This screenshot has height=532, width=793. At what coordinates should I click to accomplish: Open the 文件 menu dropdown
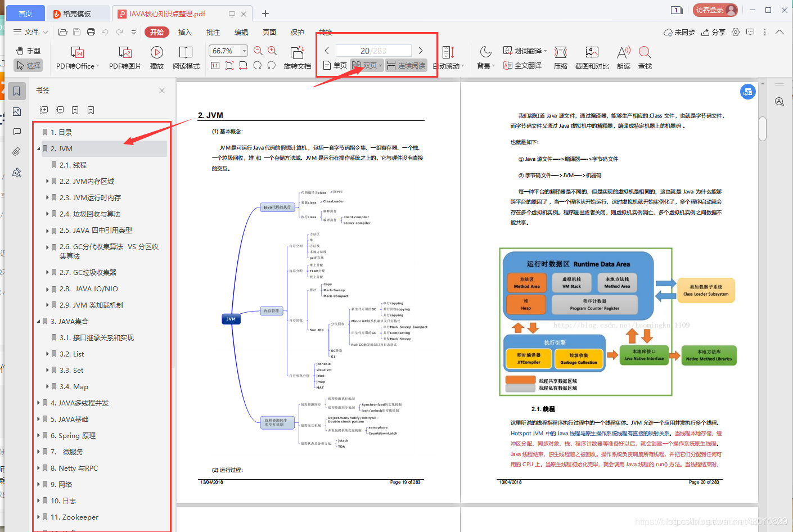(x=30, y=32)
